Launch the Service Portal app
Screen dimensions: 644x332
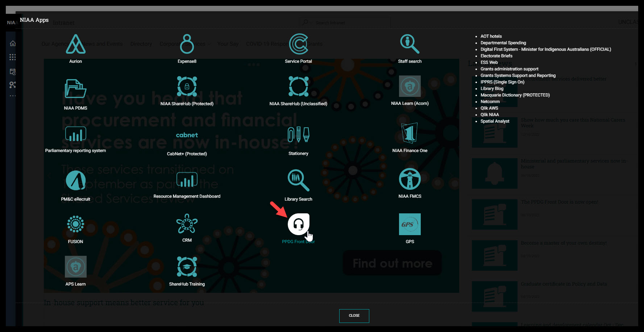coord(298,44)
